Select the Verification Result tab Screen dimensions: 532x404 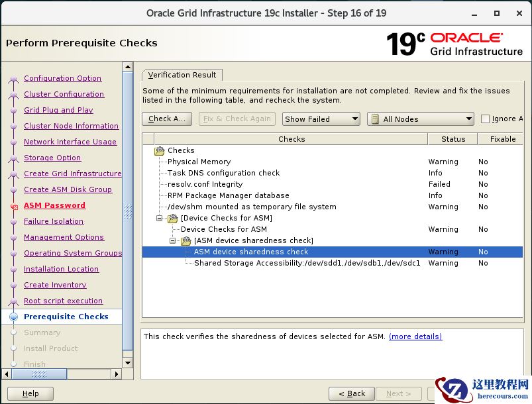[182, 75]
